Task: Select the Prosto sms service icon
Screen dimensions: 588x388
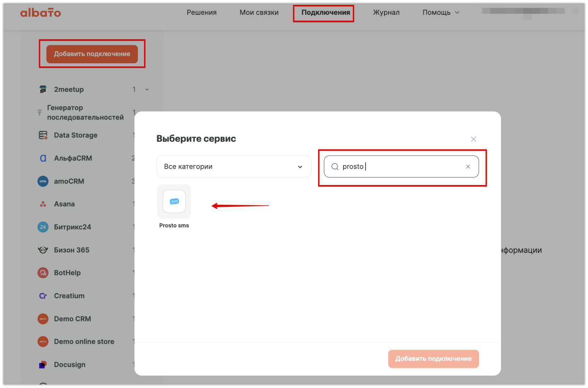Action: [174, 202]
